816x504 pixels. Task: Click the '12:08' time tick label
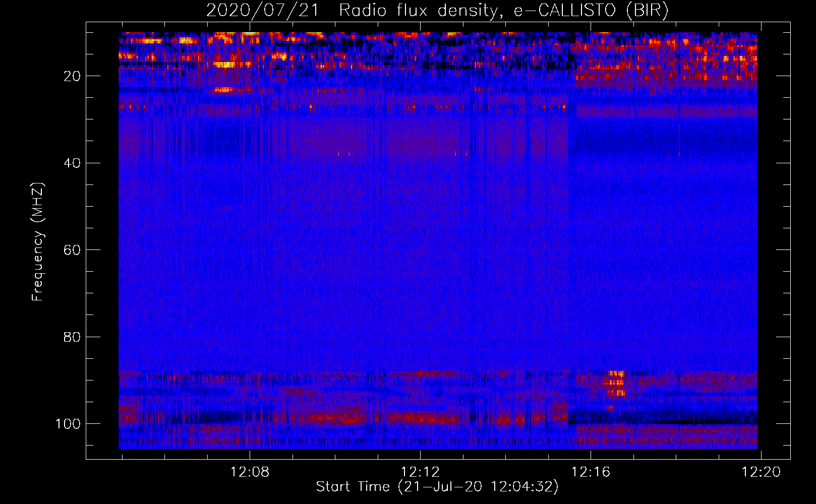tap(250, 472)
